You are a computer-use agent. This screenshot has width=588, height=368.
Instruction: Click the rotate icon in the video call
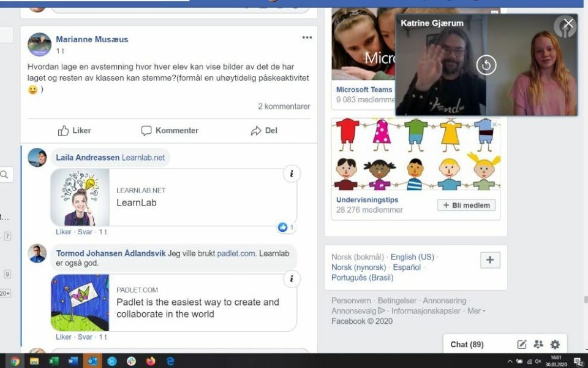(486, 65)
